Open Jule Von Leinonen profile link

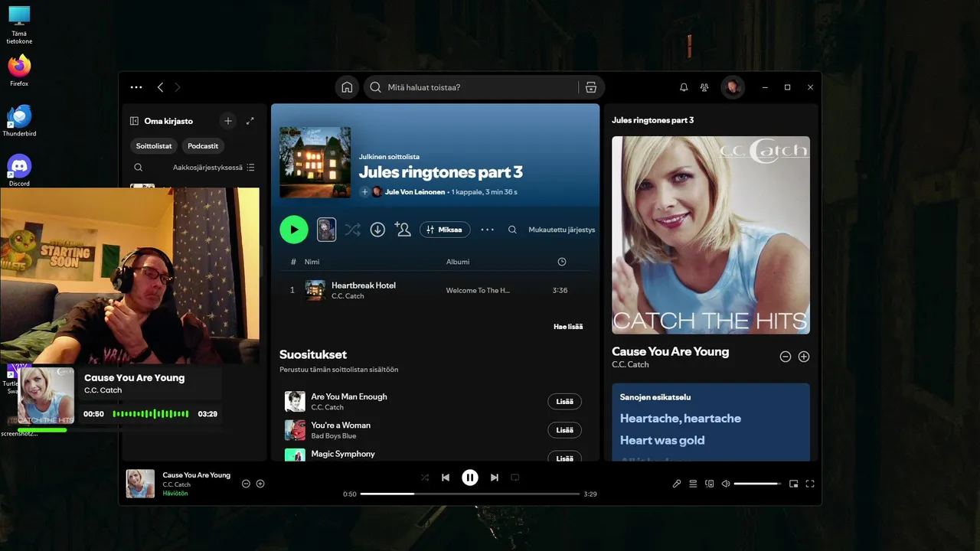tap(415, 192)
